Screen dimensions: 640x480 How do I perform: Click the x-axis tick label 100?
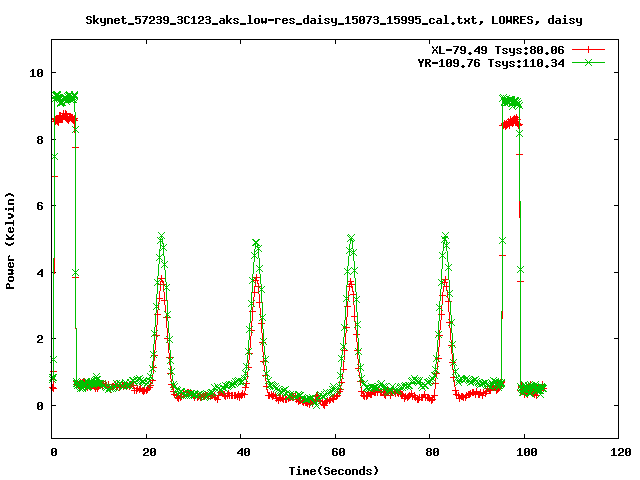click(x=527, y=452)
